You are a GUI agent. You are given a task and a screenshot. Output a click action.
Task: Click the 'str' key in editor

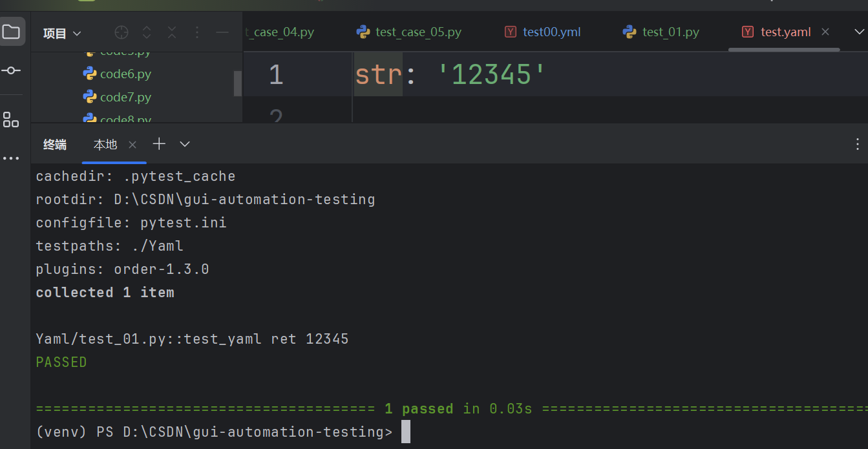[x=378, y=75]
